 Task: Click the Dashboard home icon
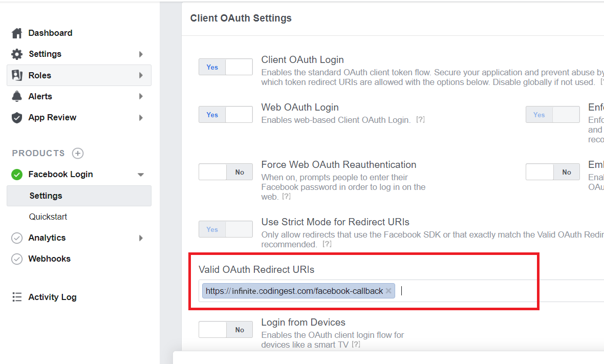[x=17, y=33]
